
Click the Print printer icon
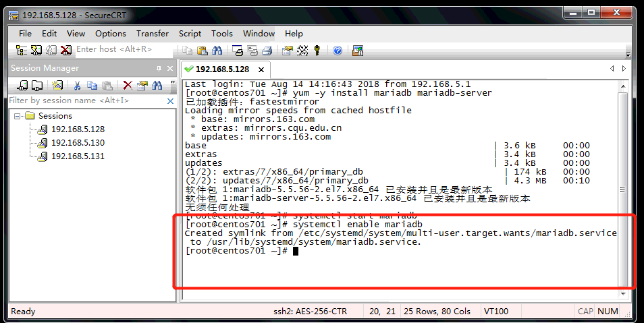tap(267, 51)
